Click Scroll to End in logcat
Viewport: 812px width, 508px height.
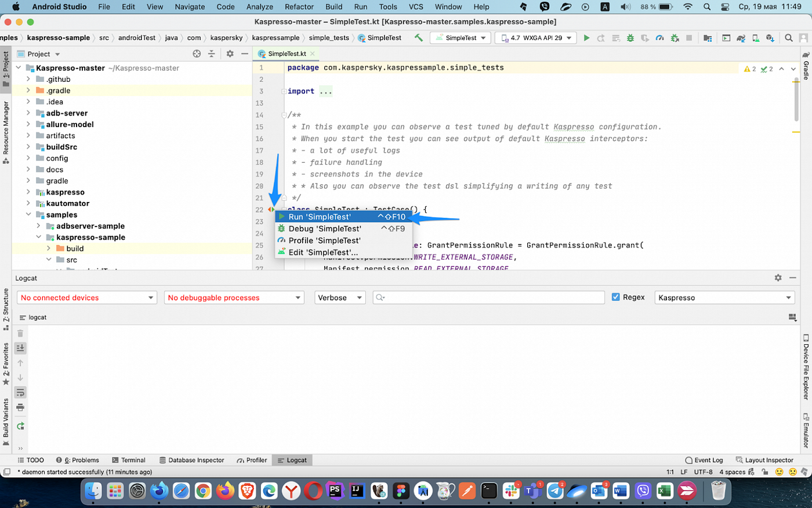(20, 348)
